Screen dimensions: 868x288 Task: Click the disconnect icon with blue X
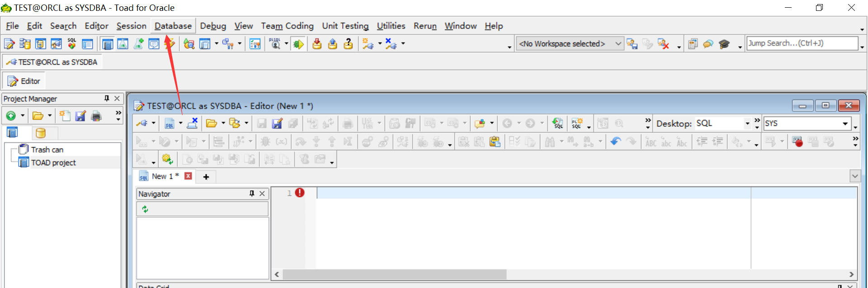pyautogui.click(x=391, y=44)
